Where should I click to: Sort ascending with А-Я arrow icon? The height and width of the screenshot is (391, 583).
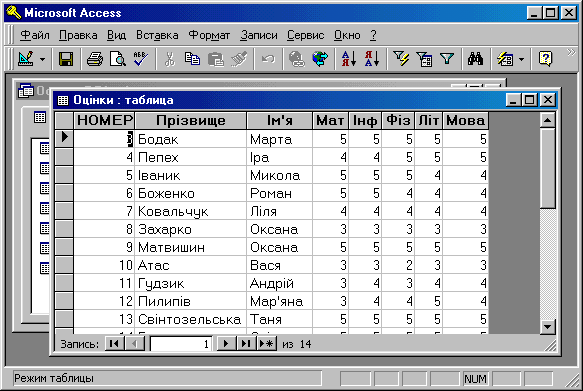click(x=349, y=59)
